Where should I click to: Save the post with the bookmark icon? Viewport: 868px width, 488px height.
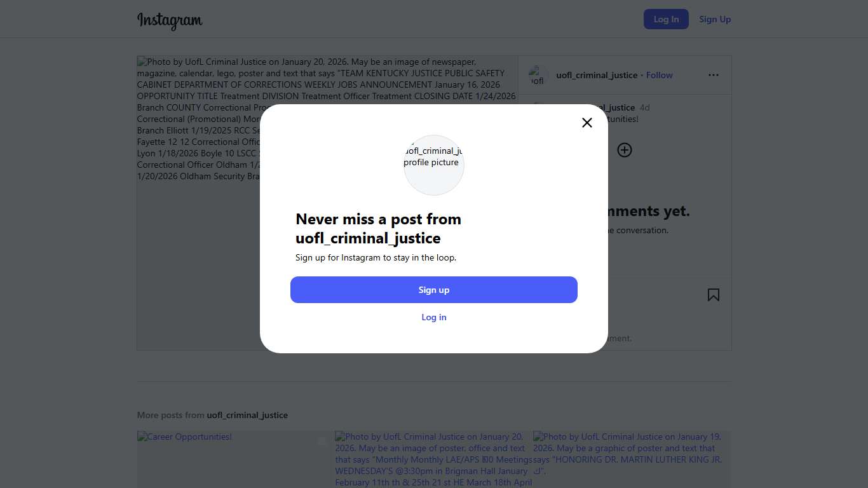click(714, 295)
